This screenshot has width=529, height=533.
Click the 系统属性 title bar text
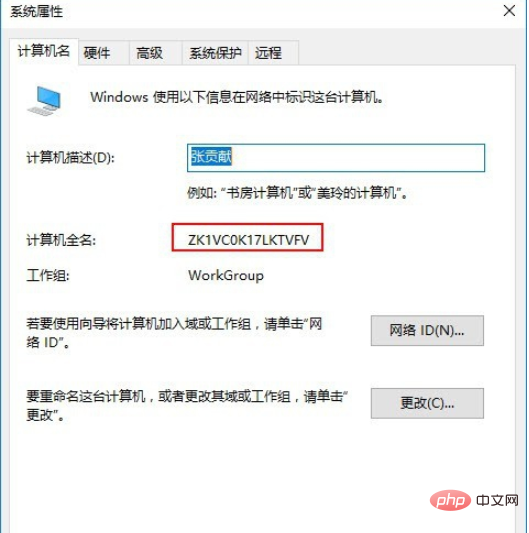point(37,12)
